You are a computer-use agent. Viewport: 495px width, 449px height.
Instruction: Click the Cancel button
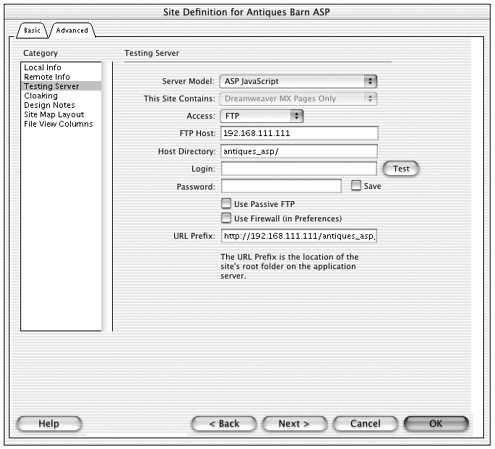click(365, 424)
